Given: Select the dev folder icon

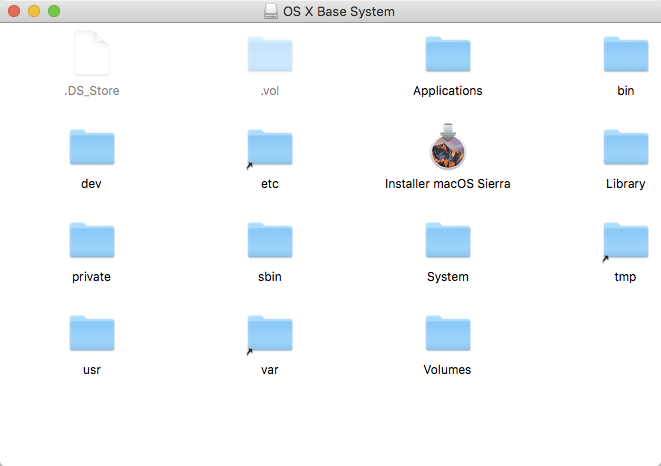Looking at the screenshot, I should (x=92, y=147).
